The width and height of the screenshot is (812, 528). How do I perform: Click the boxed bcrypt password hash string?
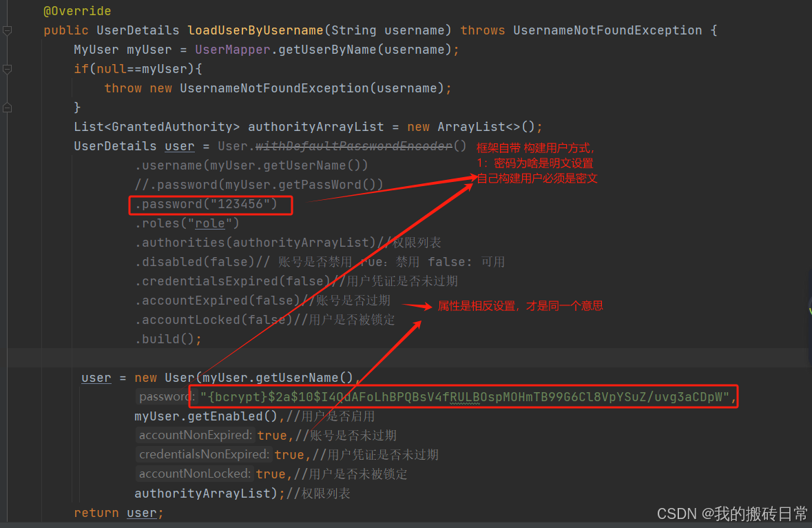point(467,396)
